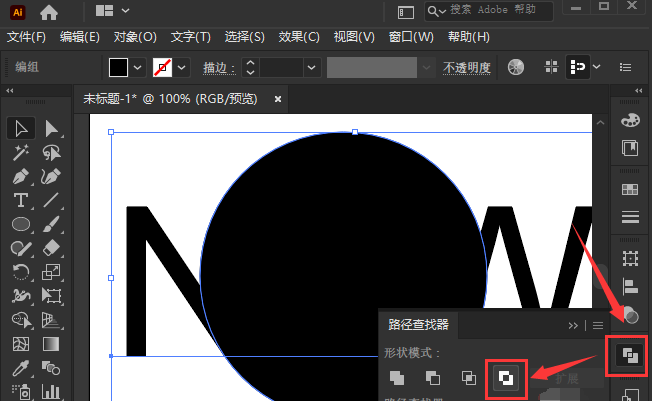Open the 对象(O) menu
The image size is (652, 401).
135,37
